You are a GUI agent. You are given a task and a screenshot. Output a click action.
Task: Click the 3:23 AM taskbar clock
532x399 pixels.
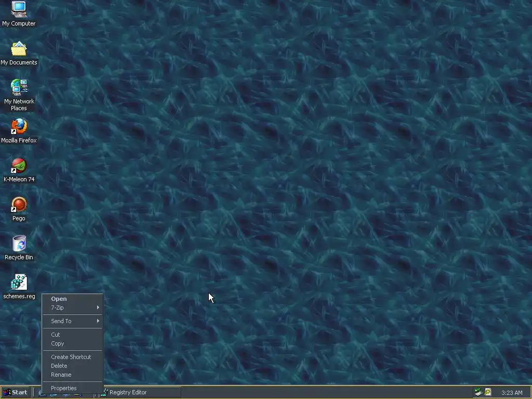(512, 393)
